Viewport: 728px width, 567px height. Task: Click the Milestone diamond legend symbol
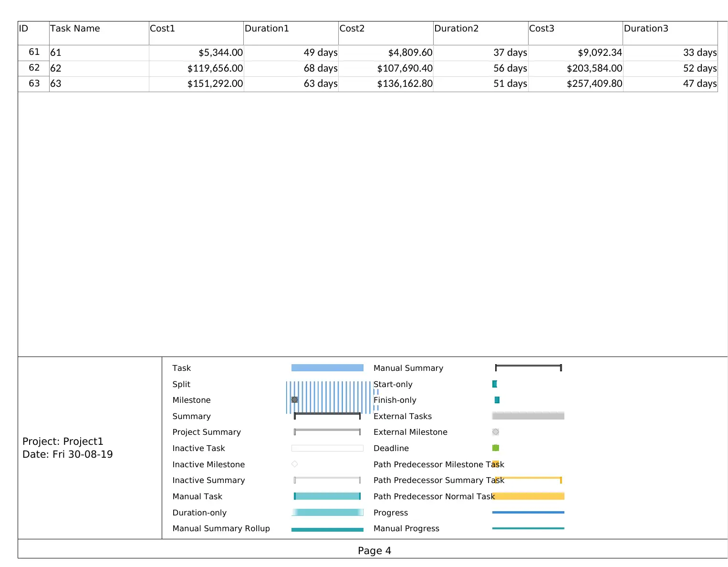tap(295, 400)
